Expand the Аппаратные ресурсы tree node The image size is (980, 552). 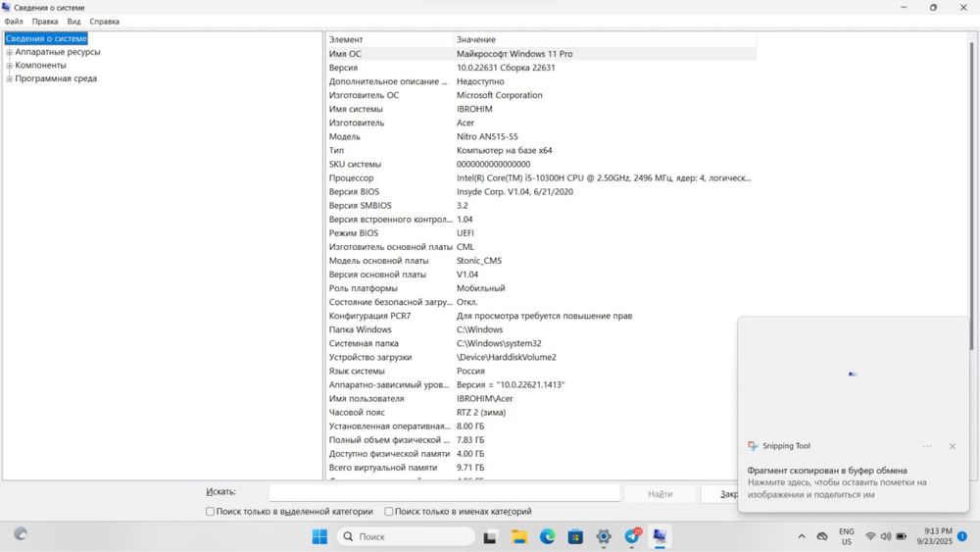tap(10, 53)
